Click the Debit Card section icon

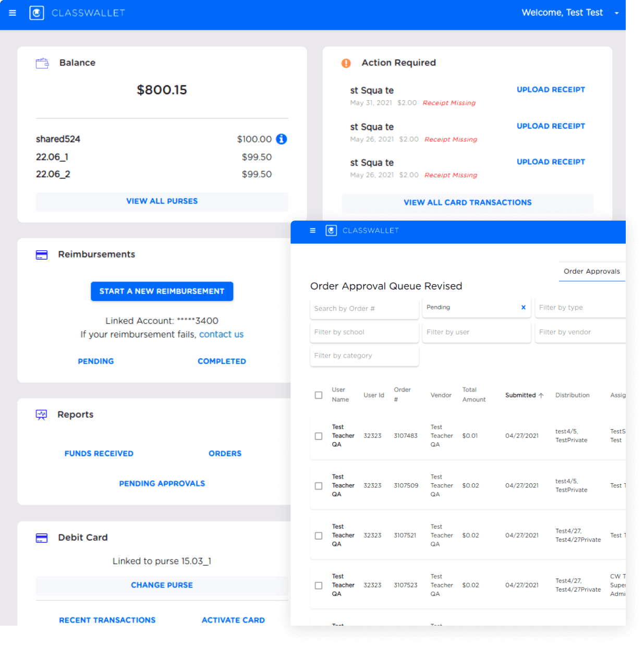[42, 538]
